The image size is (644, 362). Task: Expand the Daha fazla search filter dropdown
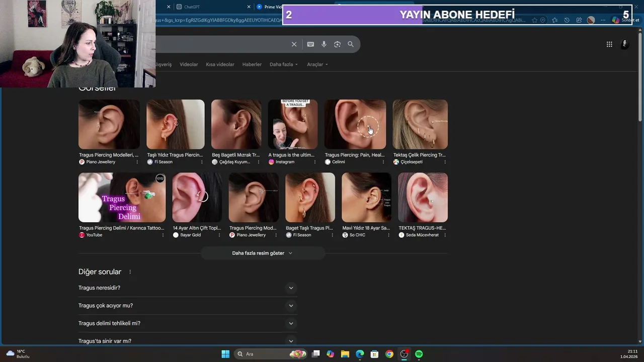pos(284,64)
